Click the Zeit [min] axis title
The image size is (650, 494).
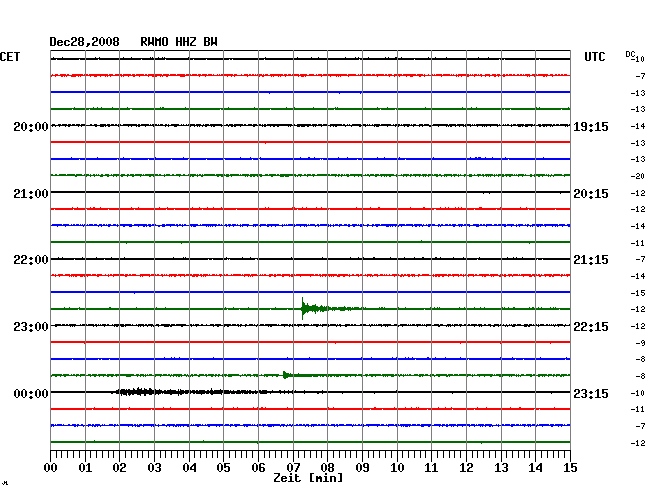tap(308, 478)
